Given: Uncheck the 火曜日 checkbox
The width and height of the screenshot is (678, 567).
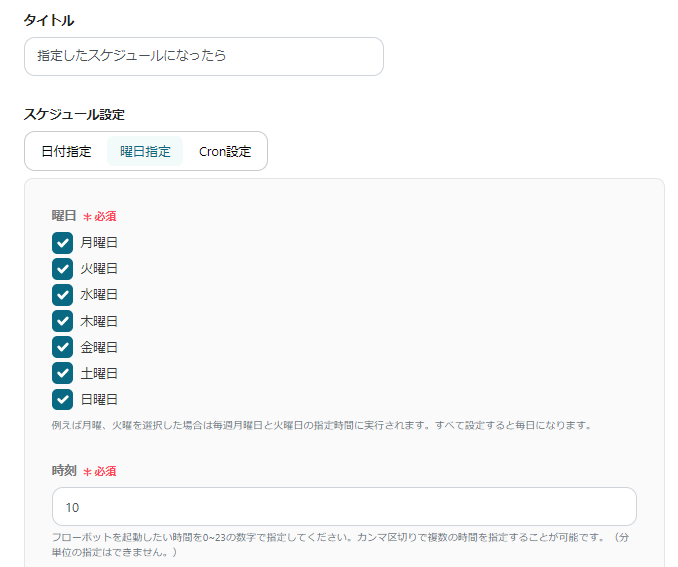Looking at the screenshot, I should click(x=62, y=269).
